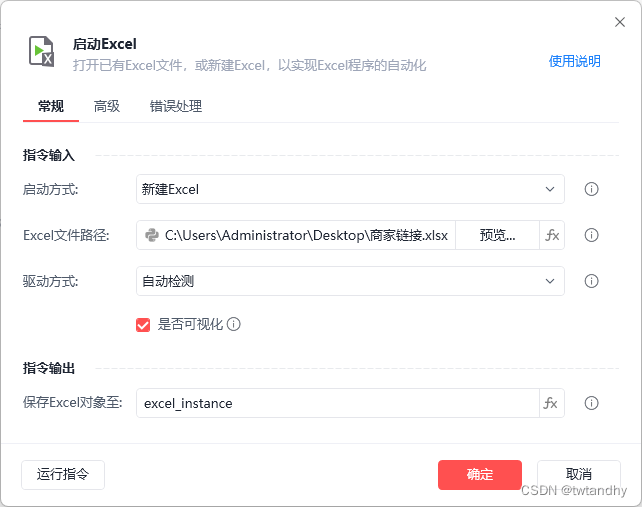642x507 pixels.
Task: Click fx expression icon in excel_instance field
Action: coord(551,403)
